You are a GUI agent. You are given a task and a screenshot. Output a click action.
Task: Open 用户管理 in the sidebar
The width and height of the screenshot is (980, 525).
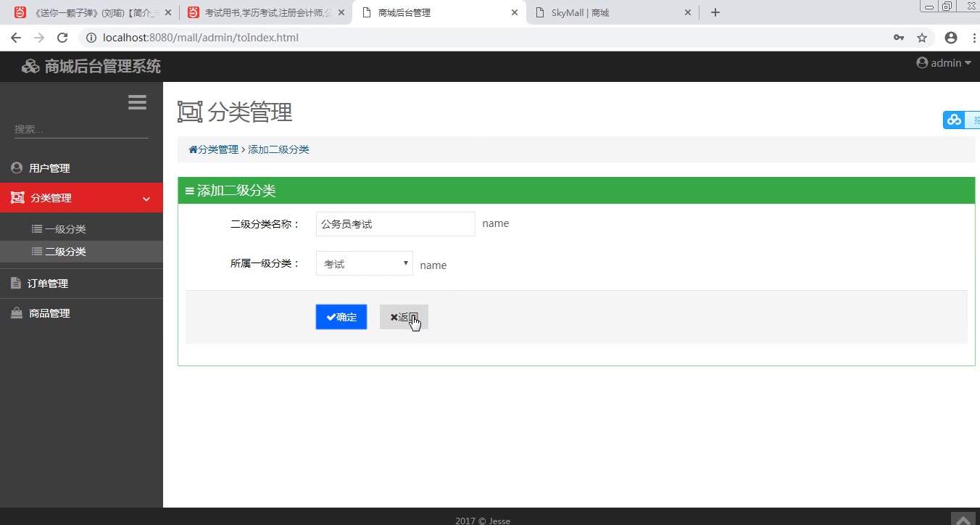81,168
